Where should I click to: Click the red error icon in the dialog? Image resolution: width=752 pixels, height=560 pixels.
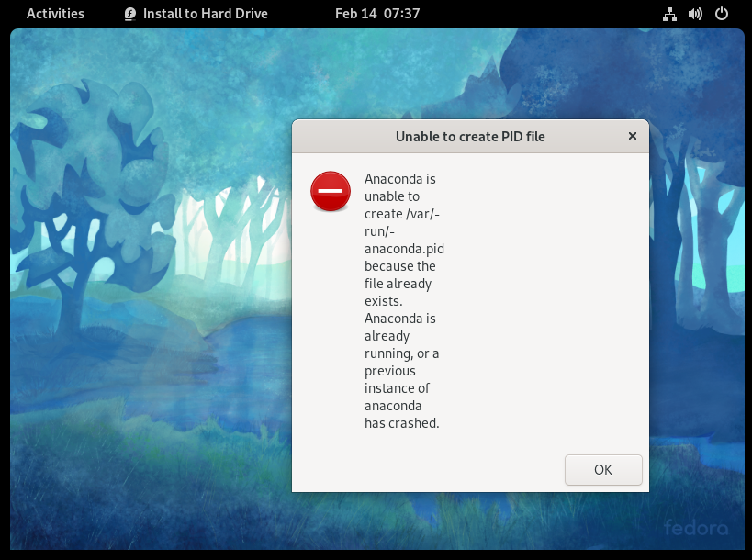pyautogui.click(x=331, y=191)
